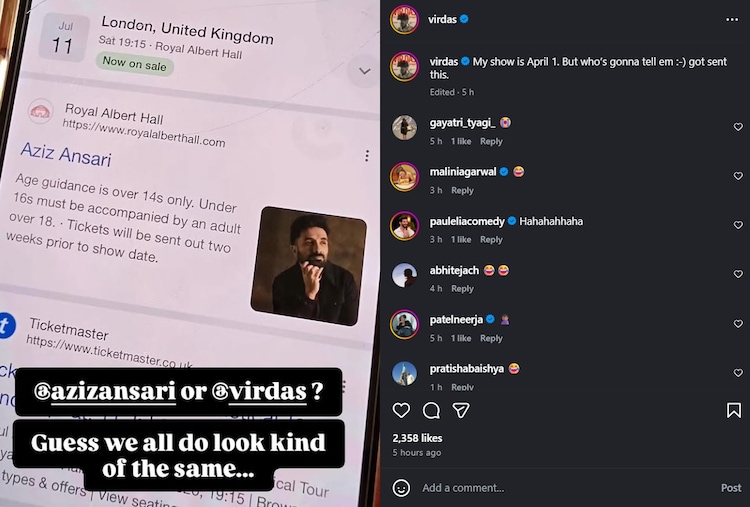Screen dimensions: 750x507
Task: Open the malinіagarwal username link
Action: click(463, 172)
